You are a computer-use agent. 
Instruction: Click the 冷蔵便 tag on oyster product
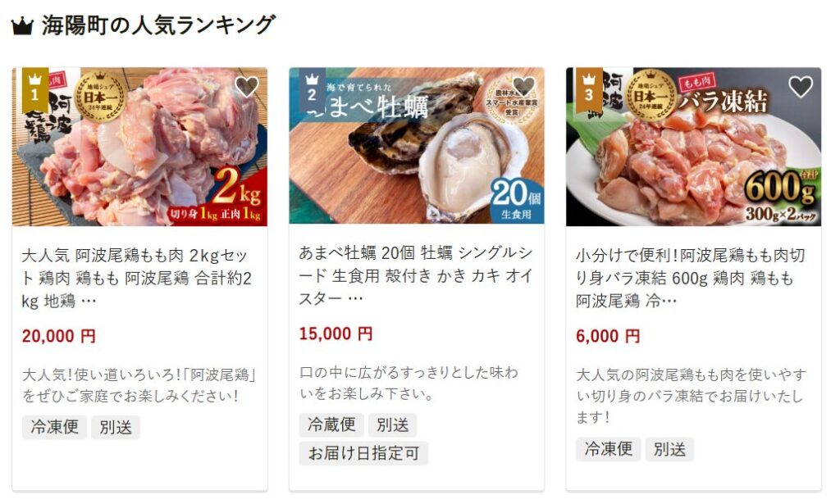point(331,425)
